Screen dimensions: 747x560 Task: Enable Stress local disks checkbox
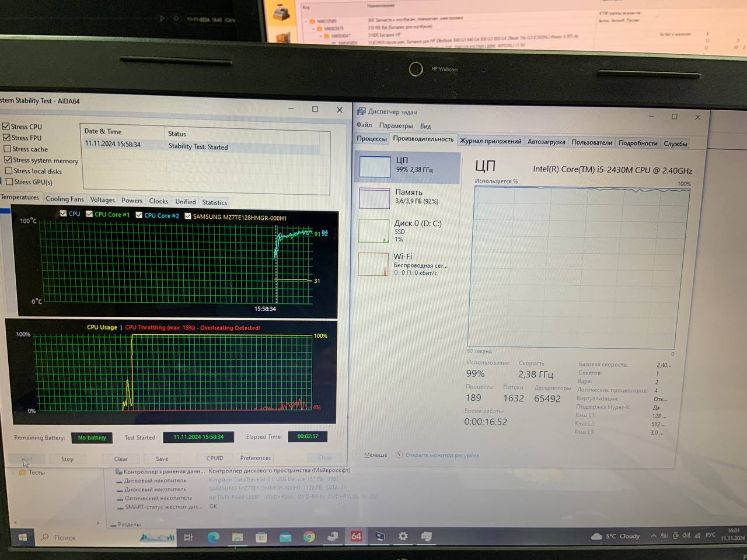[8, 170]
